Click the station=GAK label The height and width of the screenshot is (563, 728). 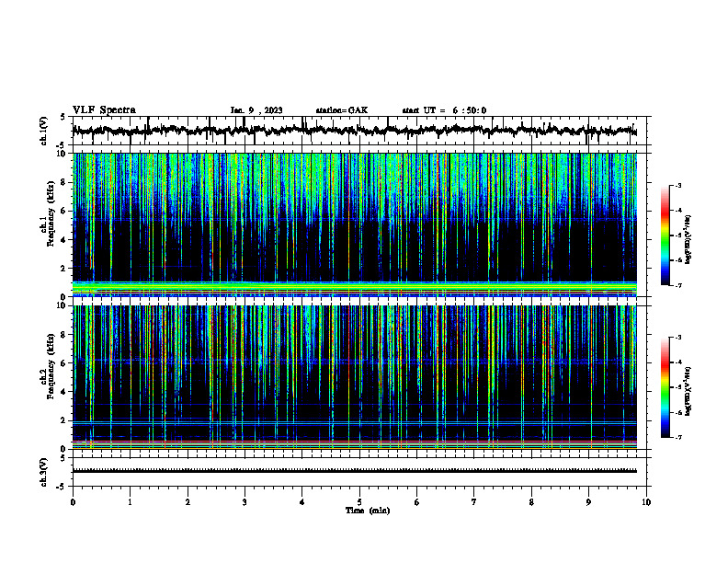coord(342,110)
